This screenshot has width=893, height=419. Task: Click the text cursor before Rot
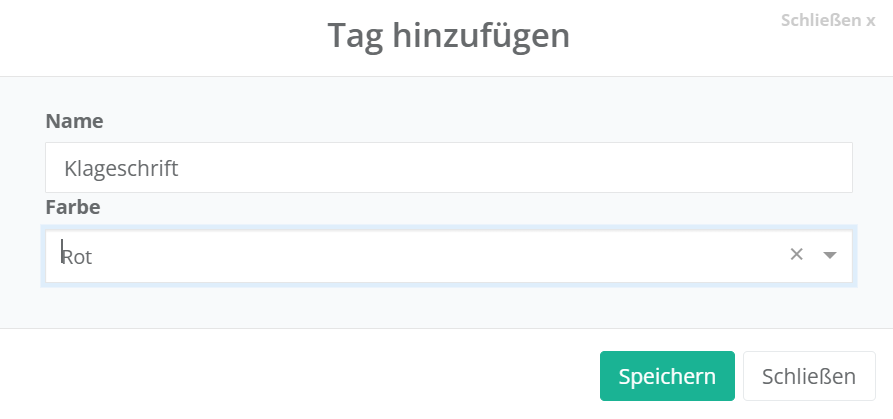click(62, 252)
